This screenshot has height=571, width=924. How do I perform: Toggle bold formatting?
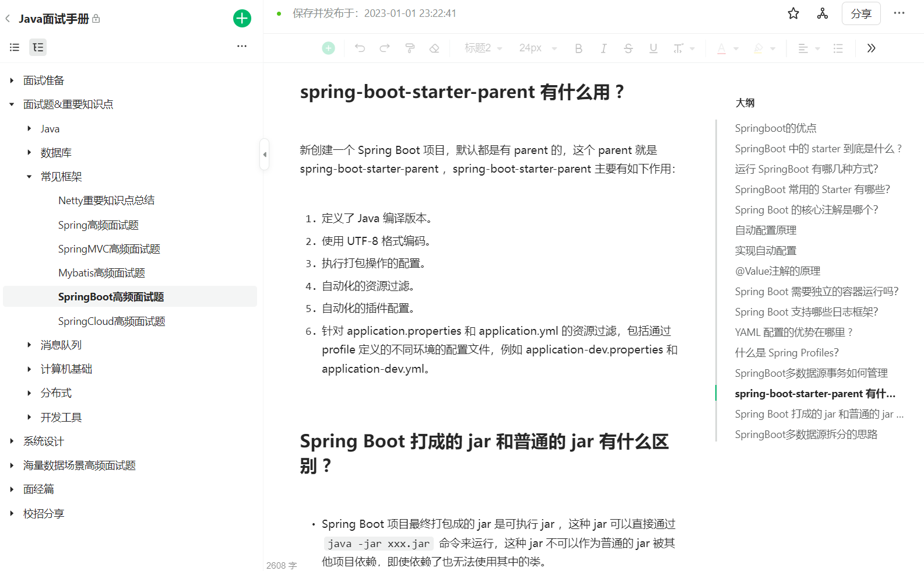pos(578,48)
